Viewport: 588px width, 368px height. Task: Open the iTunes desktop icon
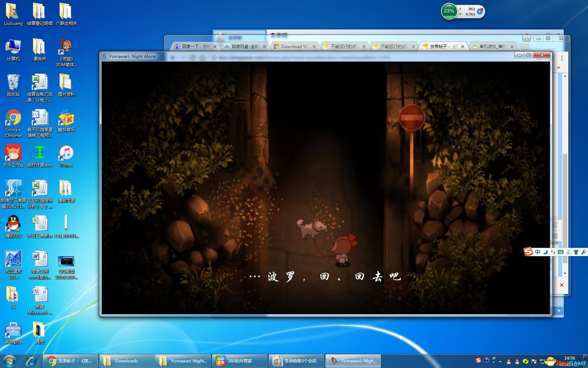[x=66, y=153]
